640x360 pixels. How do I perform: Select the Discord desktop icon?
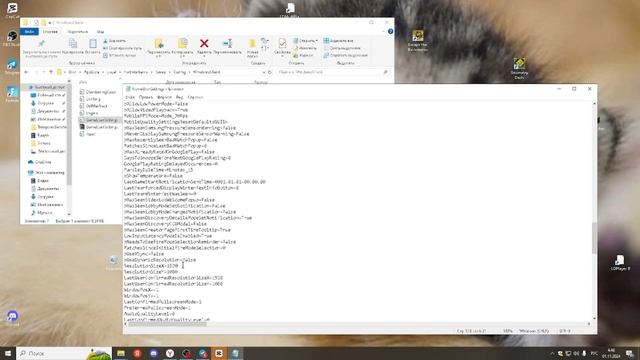point(12,318)
